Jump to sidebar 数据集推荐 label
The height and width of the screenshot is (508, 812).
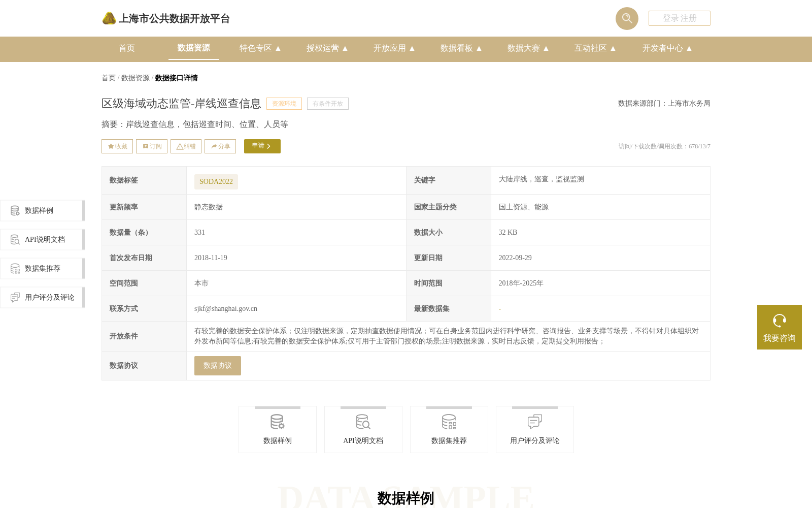(x=43, y=268)
